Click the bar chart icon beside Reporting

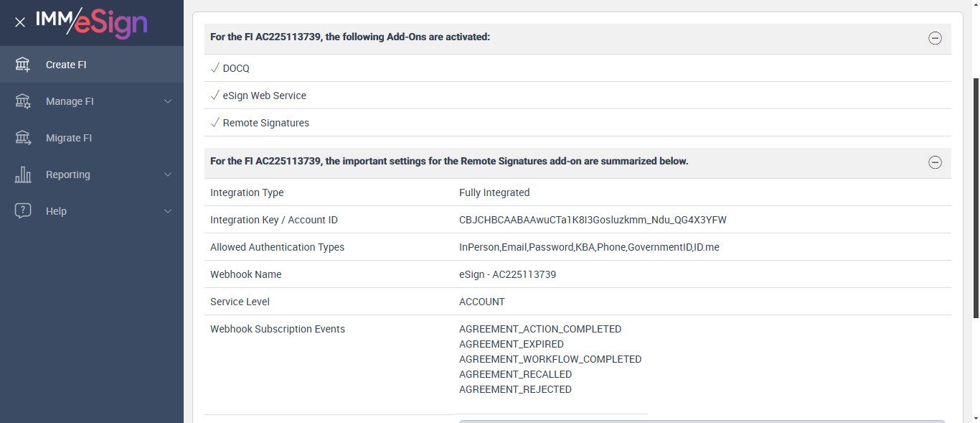tap(23, 175)
